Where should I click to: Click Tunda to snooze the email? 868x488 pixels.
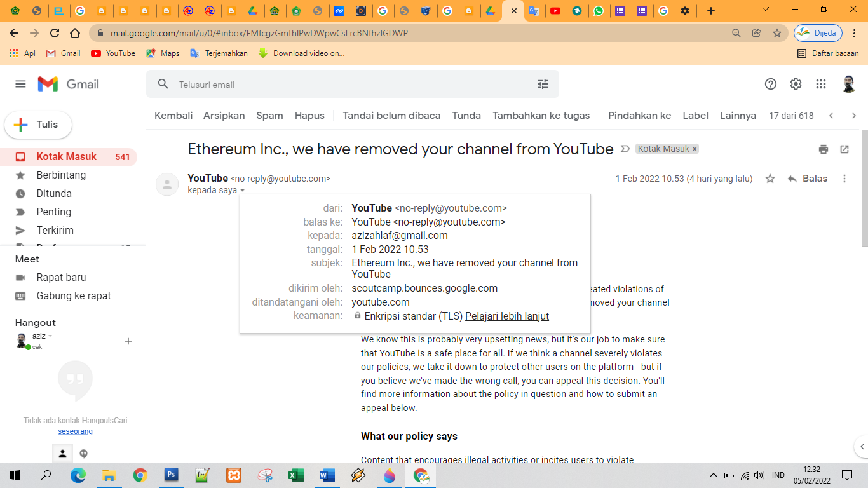tap(466, 116)
